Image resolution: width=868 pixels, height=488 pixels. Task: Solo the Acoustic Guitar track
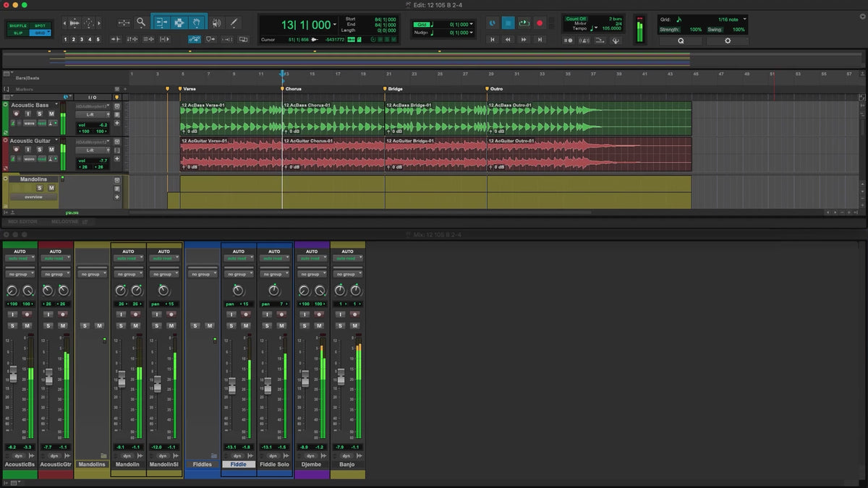point(40,150)
